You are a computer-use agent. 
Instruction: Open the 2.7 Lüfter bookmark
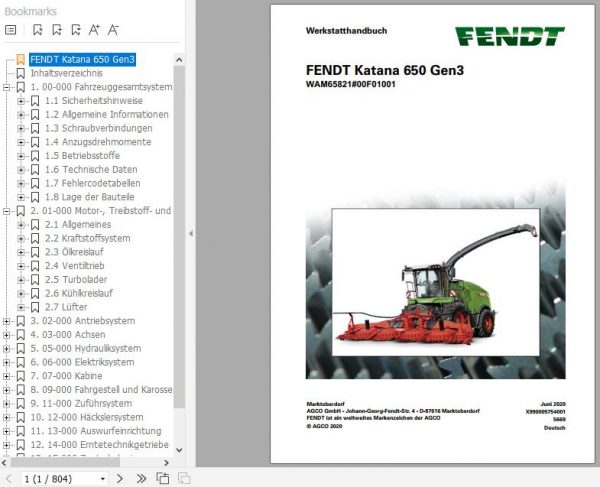[66, 307]
